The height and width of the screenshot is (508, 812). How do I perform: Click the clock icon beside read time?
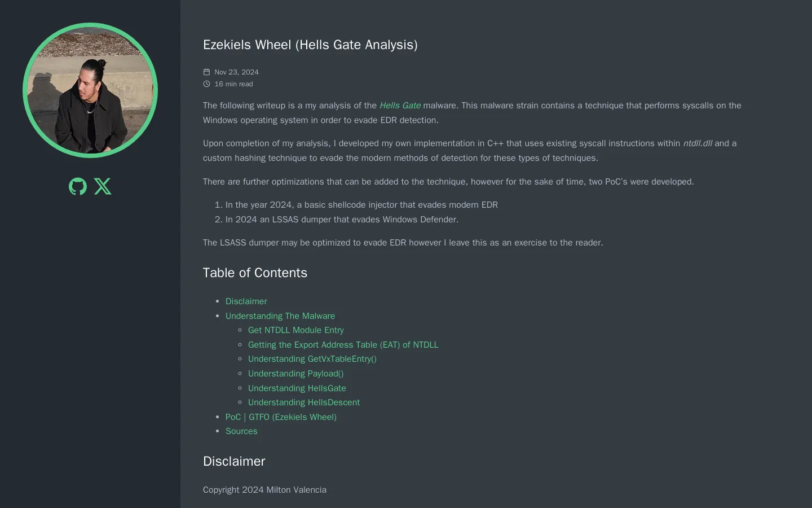206,84
